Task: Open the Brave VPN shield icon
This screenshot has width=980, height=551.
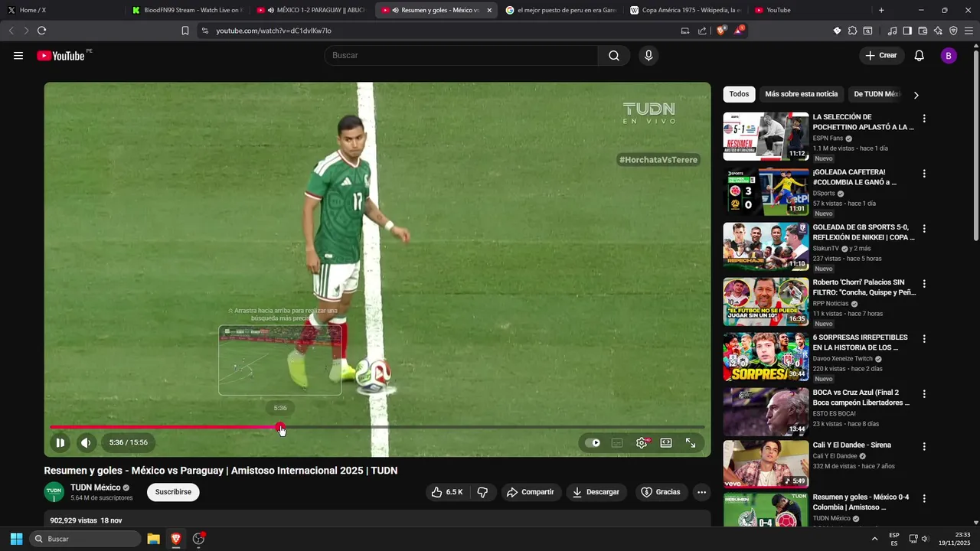Action: [x=953, y=31]
